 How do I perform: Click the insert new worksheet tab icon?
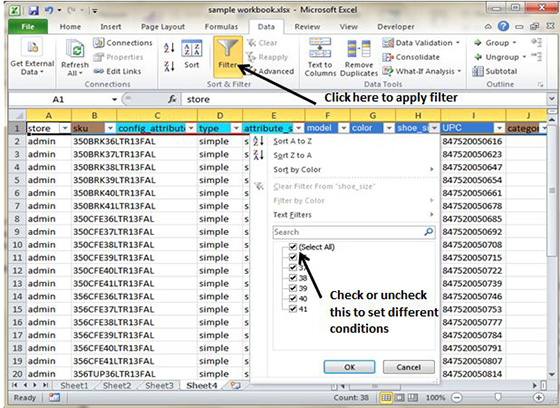(235, 385)
